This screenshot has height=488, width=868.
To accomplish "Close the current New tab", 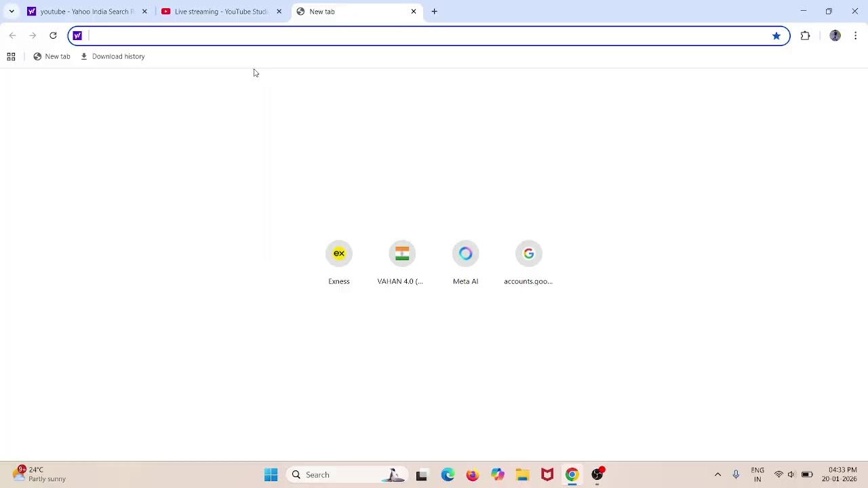I will (x=414, y=12).
